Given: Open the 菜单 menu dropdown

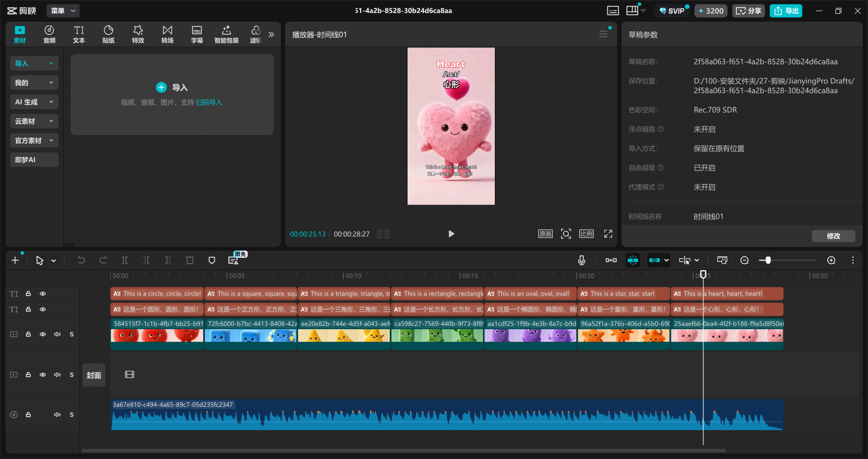Looking at the screenshot, I should [x=63, y=11].
